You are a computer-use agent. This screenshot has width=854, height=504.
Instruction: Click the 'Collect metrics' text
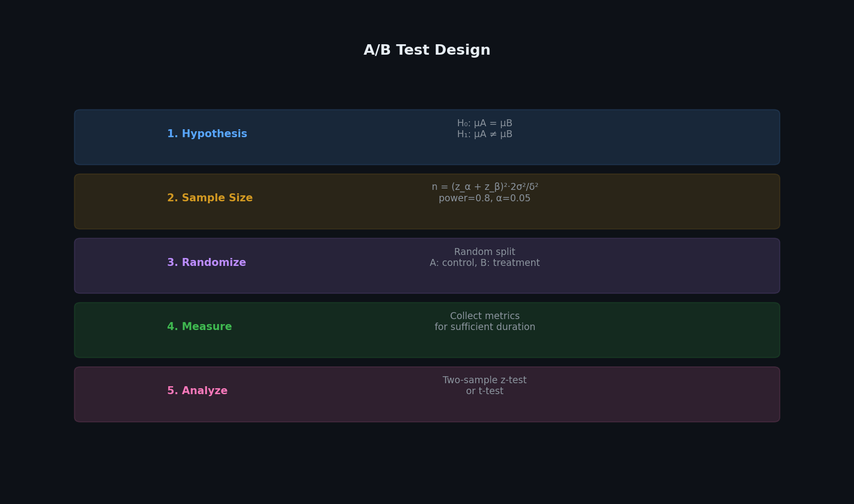coord(484,316)
